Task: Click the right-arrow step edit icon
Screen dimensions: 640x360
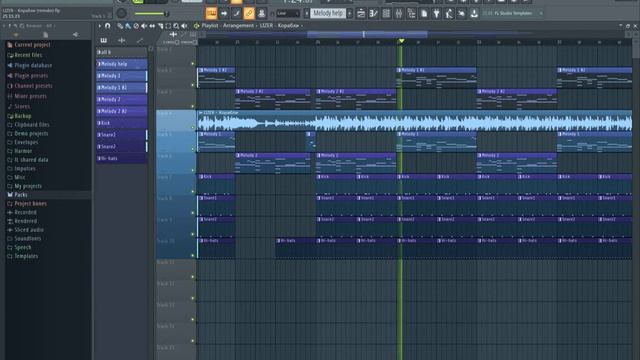Action: click(x=224, y=13)
